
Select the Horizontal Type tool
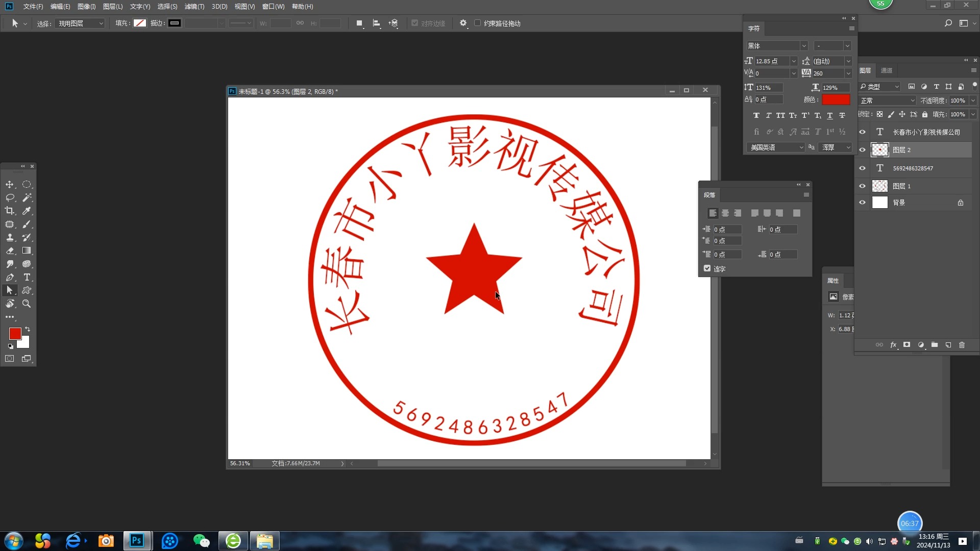(27, 277)
